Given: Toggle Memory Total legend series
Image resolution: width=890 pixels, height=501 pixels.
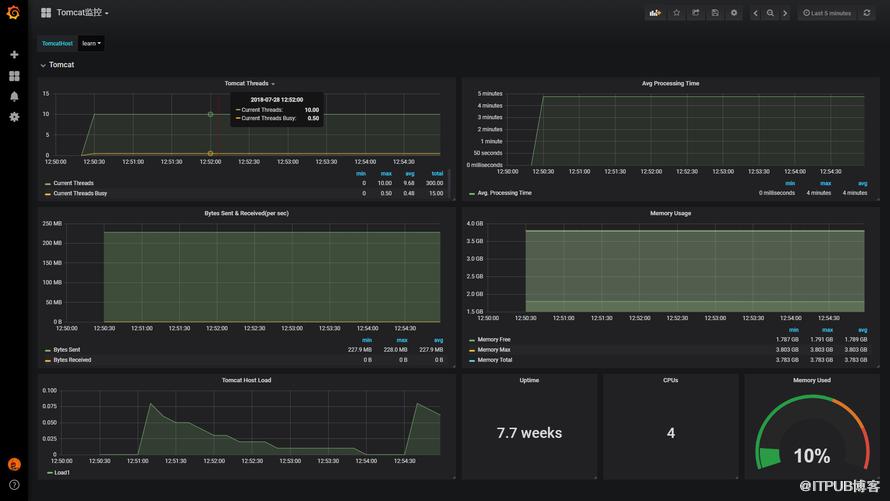Looking at the screenshot, I should pos(494,360).
